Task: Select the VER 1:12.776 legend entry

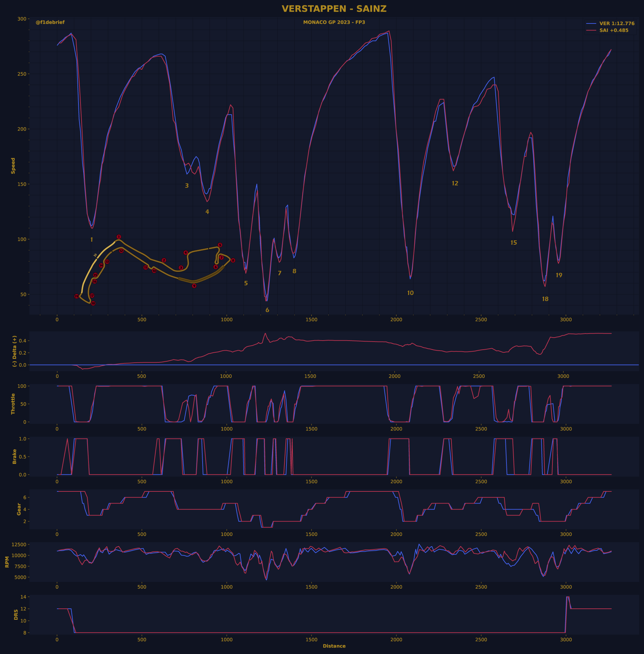Action: click(x=617, y=24)
